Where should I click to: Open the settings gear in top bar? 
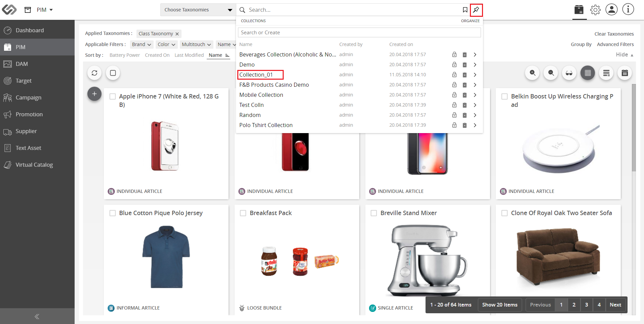(595, 10)
